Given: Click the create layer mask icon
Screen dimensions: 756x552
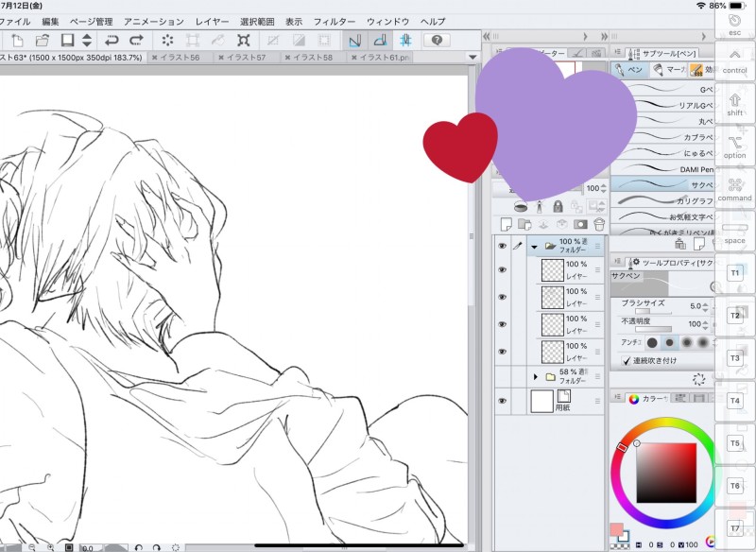Looking at the screenshot, I should pos(580,224).
